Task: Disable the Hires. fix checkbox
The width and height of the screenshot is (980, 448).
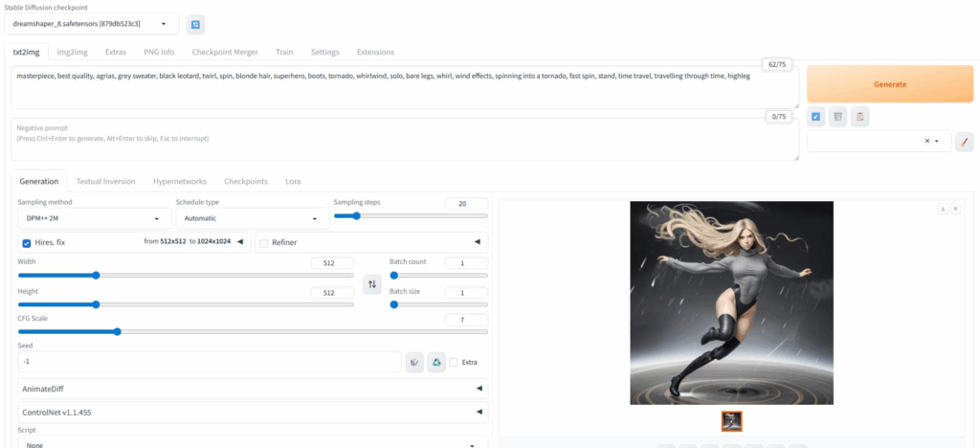Action: [27, 243]
